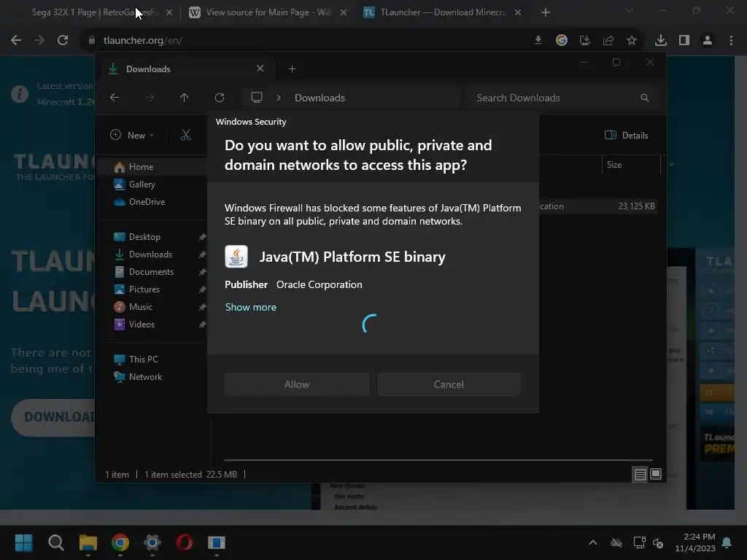
Task: Click Chrome back button
Action: pos(16,41)
